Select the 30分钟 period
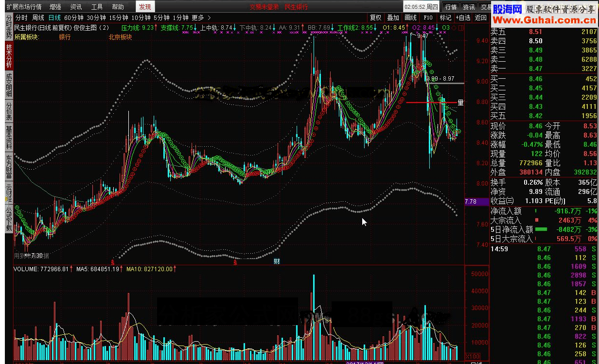Image resolution: width=599 pixels, height=364 pixels. pos(96,17)
